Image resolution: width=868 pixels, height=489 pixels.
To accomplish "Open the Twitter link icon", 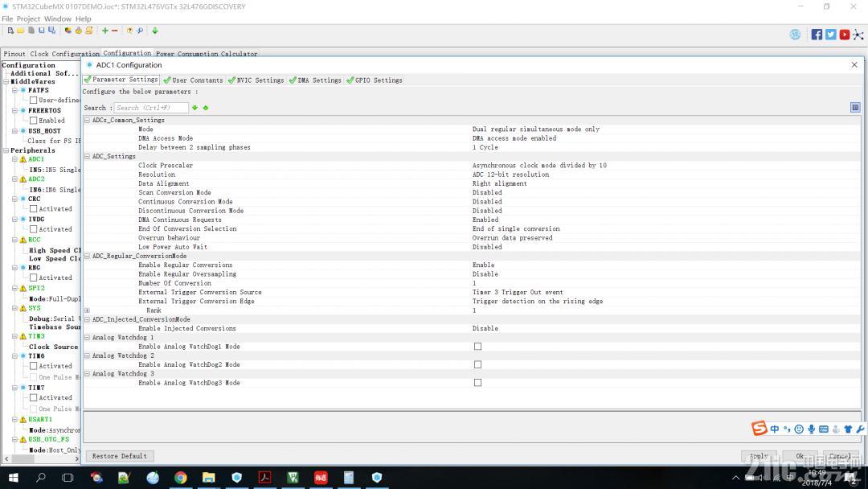I will [x=830, y=35].
